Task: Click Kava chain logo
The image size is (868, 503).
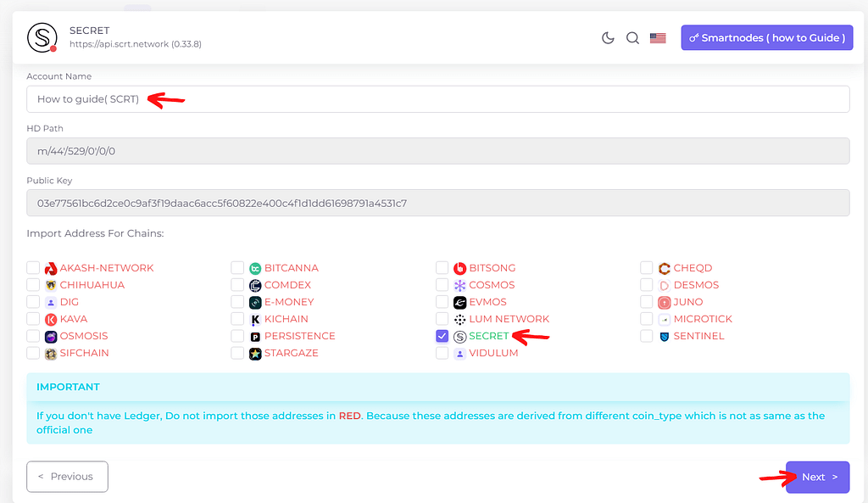Action: 51,320
